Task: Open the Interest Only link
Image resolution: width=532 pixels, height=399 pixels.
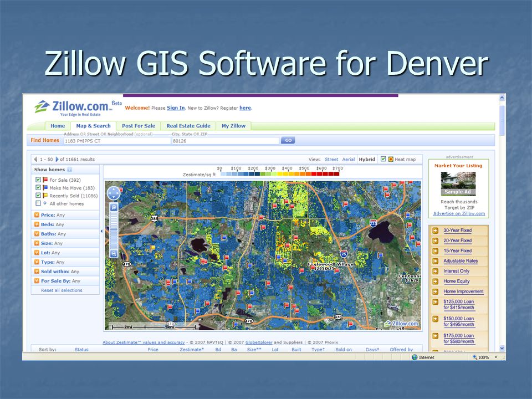Action: point(456,271)
